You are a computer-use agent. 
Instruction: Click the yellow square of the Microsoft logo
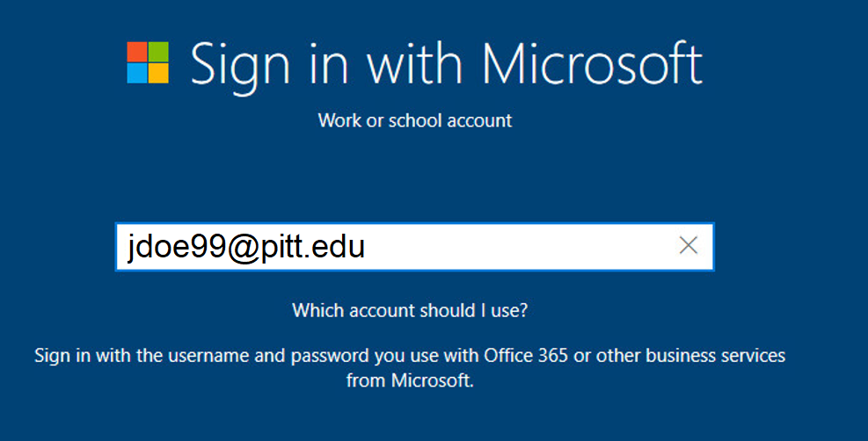pos(159,74)
